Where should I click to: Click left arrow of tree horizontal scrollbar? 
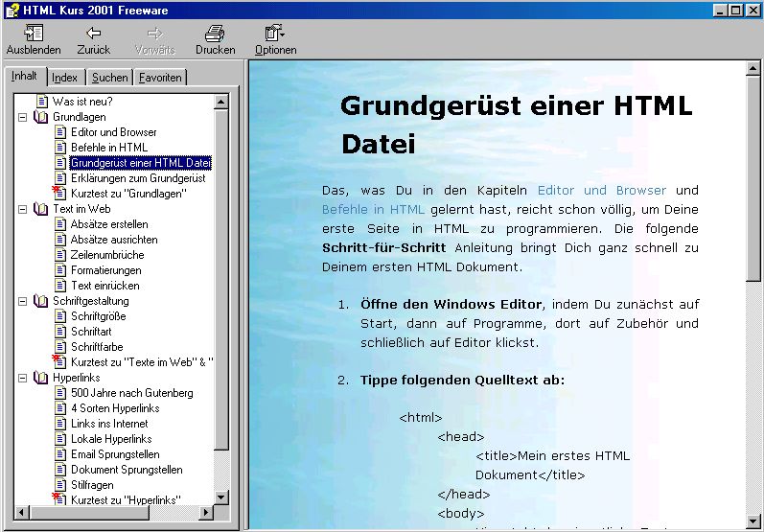[22, 512]
